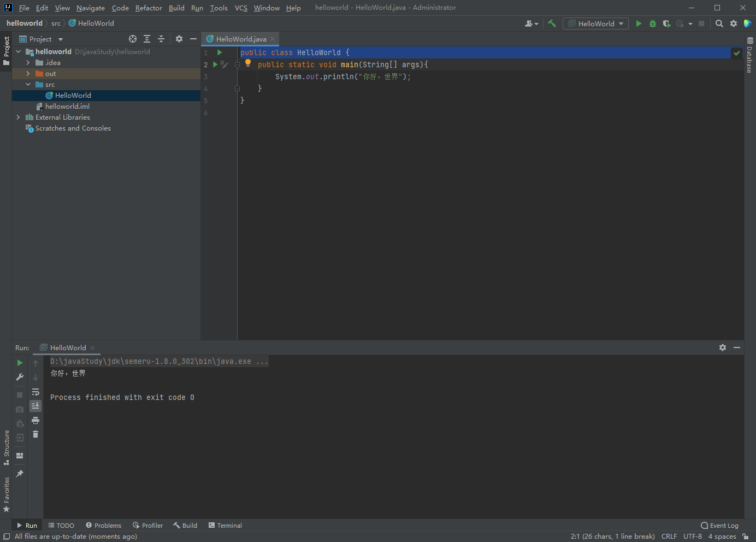
Task: Open HelloWorld run configuration dropdown
Action: [595, 23]
